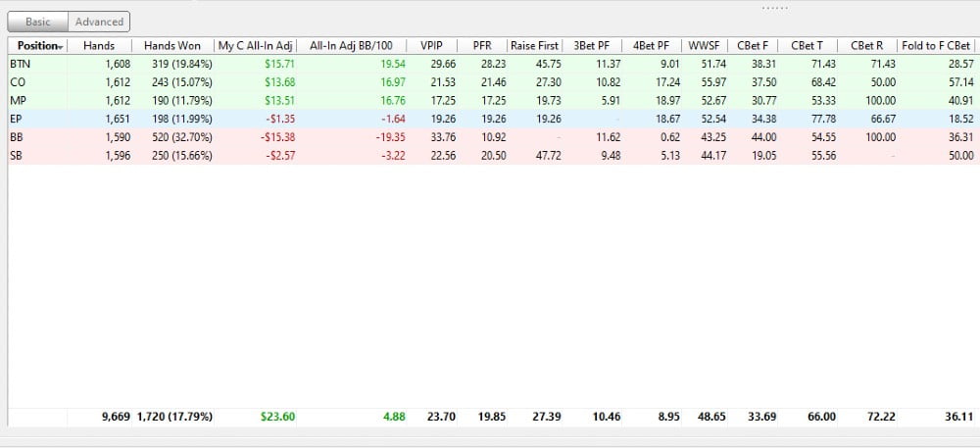Click the 1,720 (17.79%) total value
The width and height of the screenshot is (980, 448).
click(175, 417)
